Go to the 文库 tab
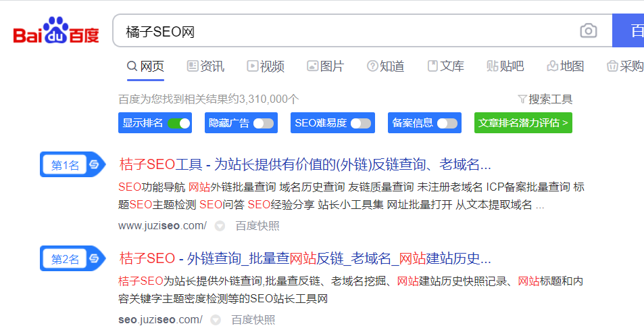Viewport: 644px width, 328px height. click(445, 66)
